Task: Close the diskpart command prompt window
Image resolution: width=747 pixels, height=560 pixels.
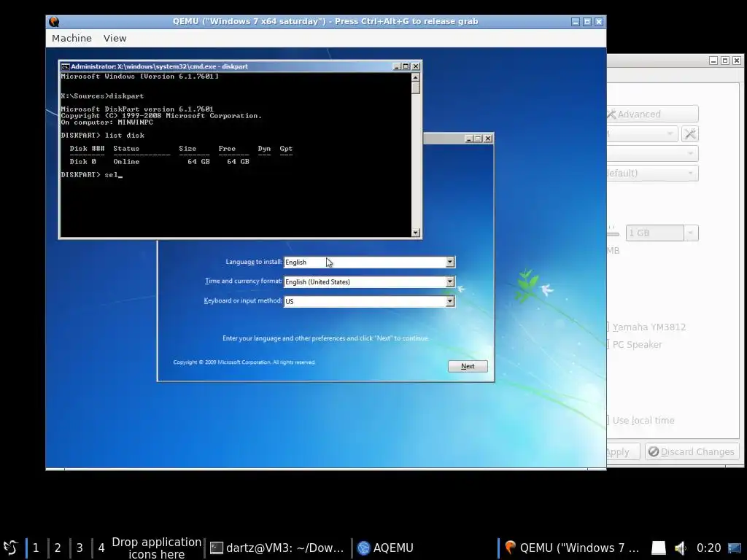Action: 415,66
